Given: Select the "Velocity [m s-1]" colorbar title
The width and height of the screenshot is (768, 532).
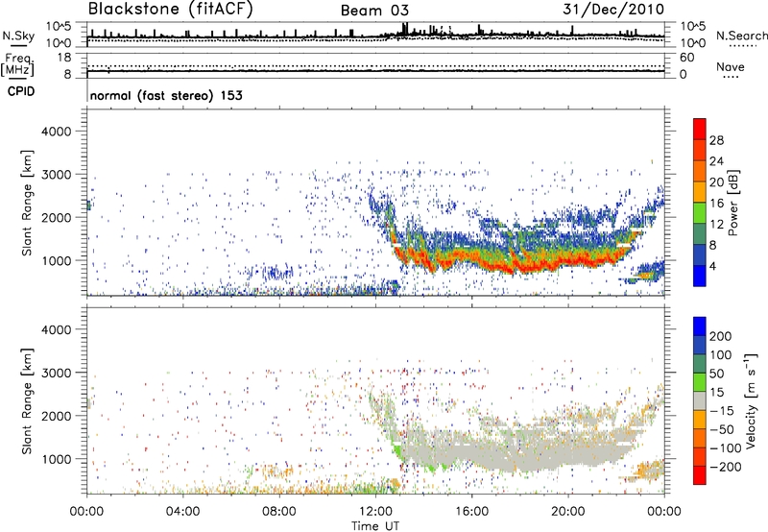Looking at the screenshot, I should [x=751, y=401].
